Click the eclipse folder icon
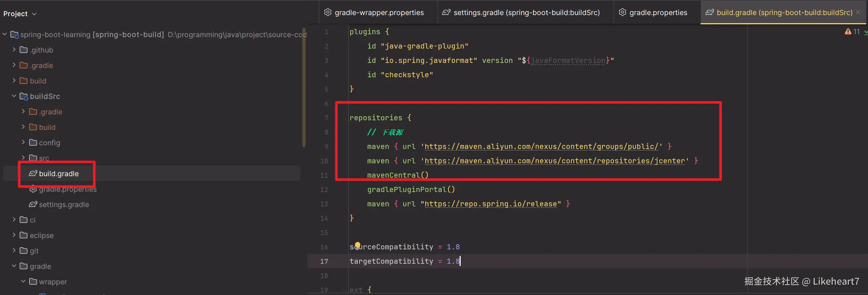This screenshot has height=295, width=868. coord(24,235)
